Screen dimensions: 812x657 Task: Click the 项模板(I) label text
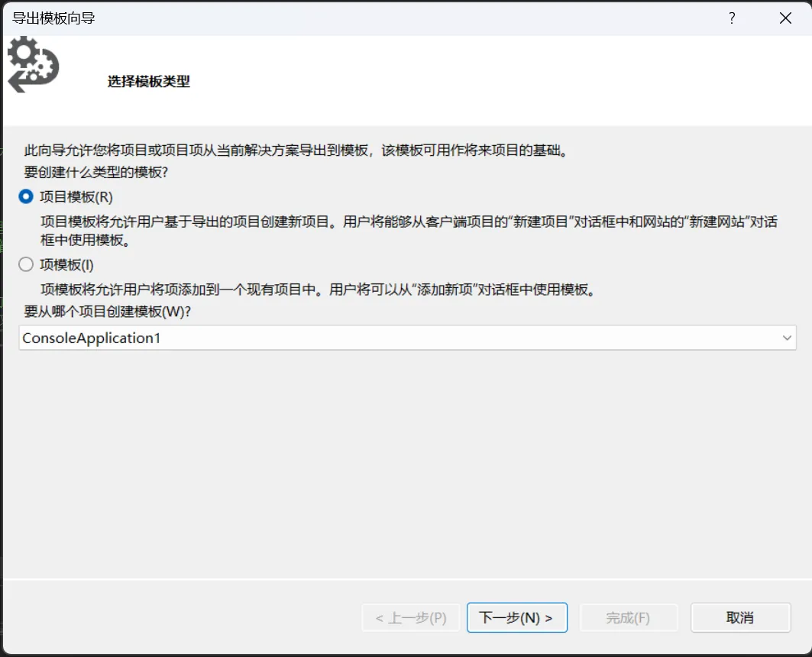(66, 265)
